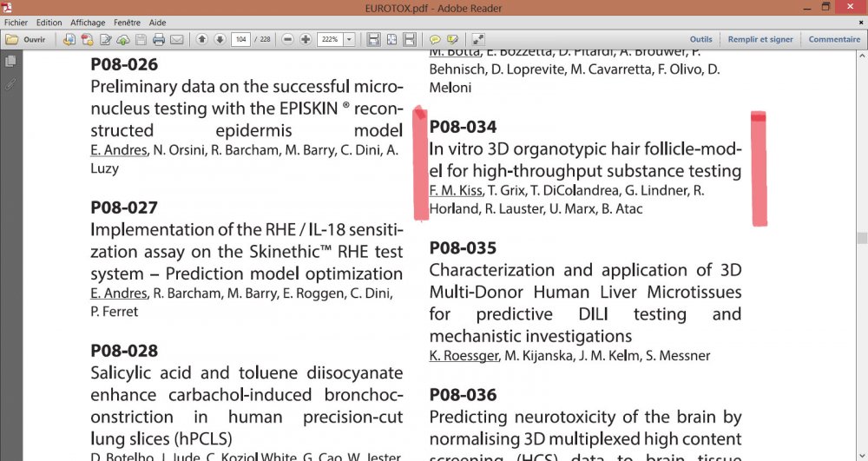Switch to read mode with expand icon

[x=478, y=39]
